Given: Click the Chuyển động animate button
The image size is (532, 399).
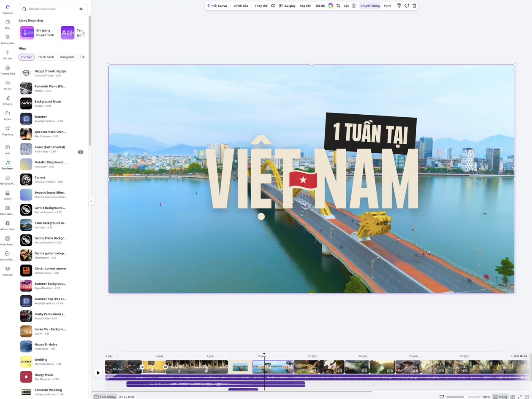Looking at the screenshot, I should (x=370, y=6).
